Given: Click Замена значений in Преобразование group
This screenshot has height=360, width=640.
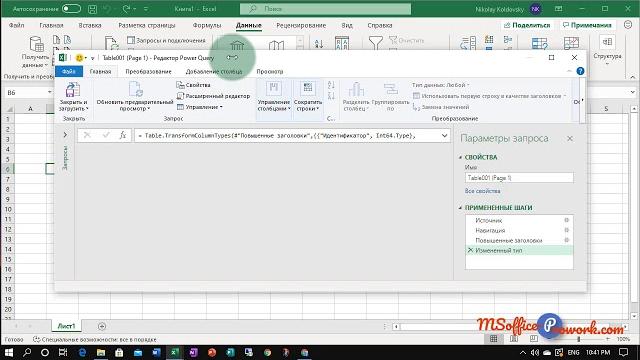Looking at the screenshot, I should tap(440, 107).
